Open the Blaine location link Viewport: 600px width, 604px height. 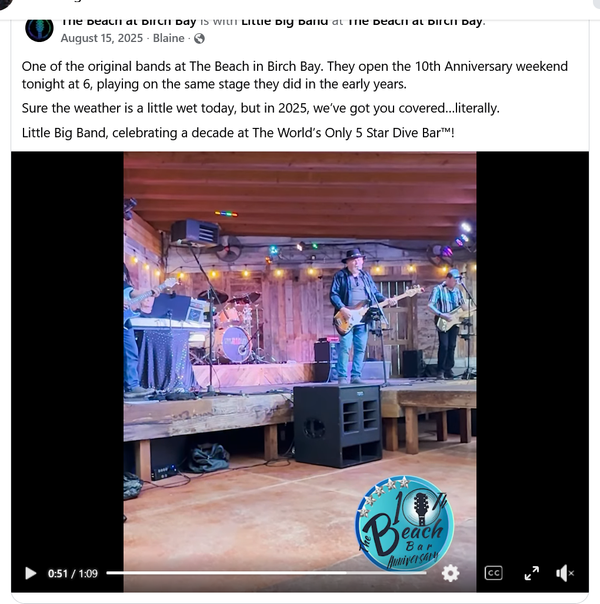pyautogui.click(x=168, y=38)
